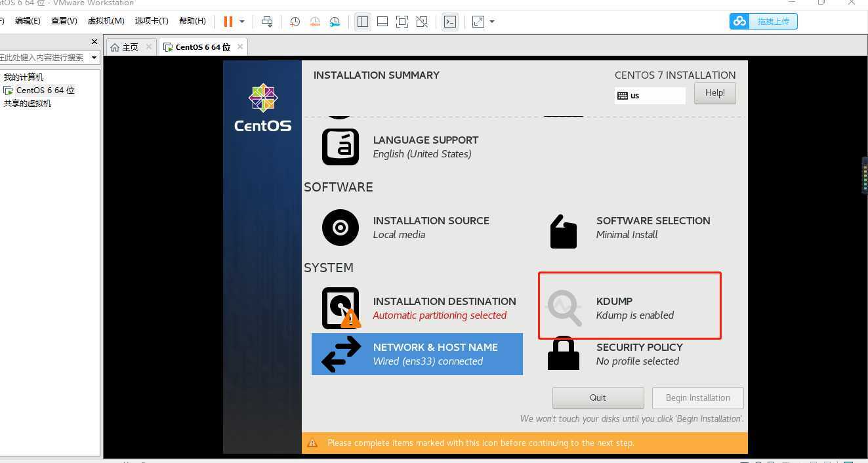Open INSTALLATION SOURCE settings text
The image size is (868, 463).
click(431, 221)
